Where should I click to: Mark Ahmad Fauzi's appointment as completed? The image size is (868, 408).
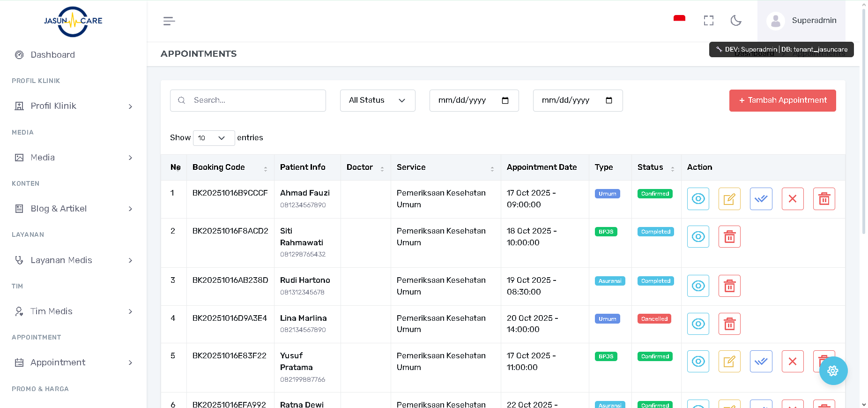(761, 199)
